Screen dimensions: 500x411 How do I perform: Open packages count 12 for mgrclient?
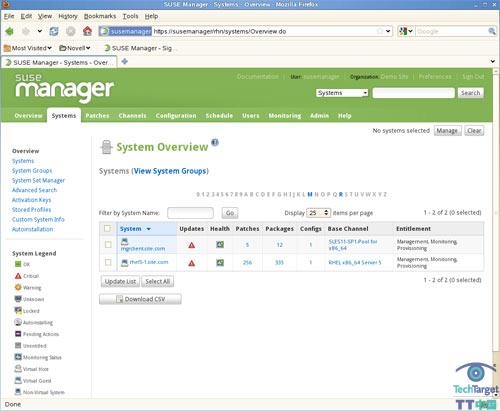[280, 245]
